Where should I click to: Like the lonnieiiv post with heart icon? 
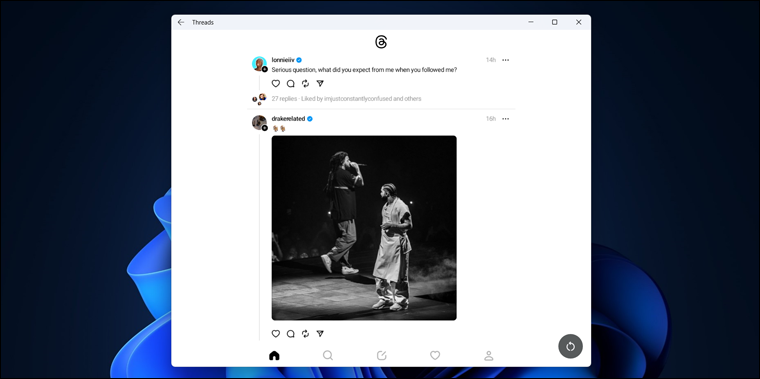276,83
